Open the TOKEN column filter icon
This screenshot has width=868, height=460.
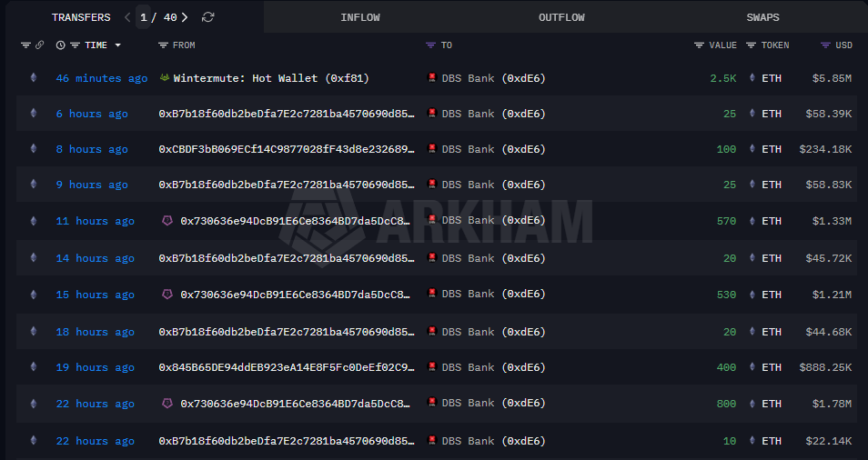752,45
